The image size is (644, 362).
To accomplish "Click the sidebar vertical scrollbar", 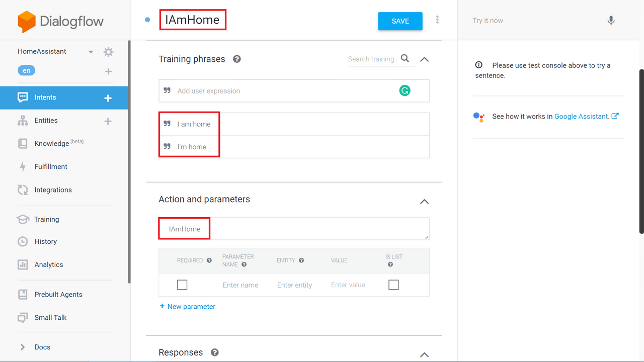I will pyautogui.click(x=129, y=161).
